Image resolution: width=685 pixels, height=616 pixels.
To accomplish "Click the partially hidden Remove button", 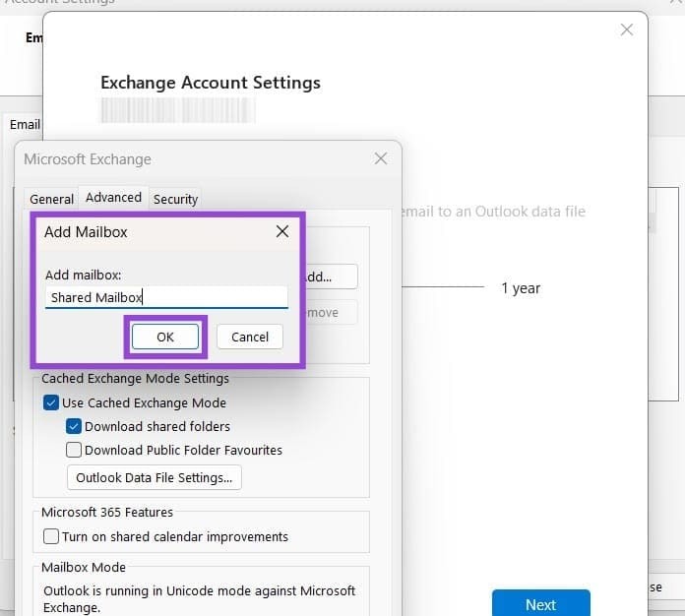I will tap(332, 313).
